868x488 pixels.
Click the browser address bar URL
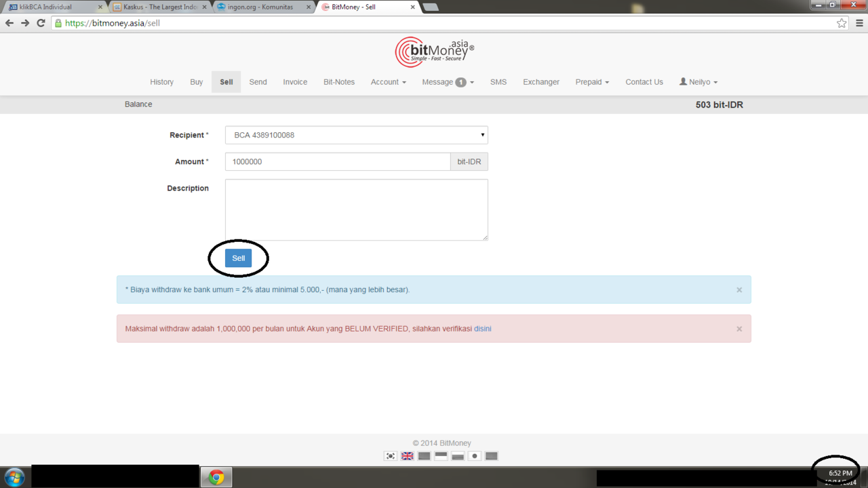[113, 23]
